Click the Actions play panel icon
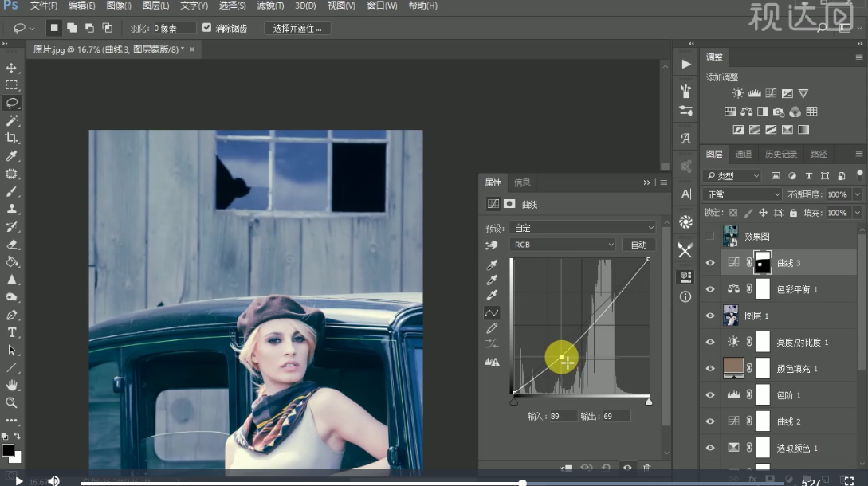Screen dimensions: 868x486 tap(686, 65)
